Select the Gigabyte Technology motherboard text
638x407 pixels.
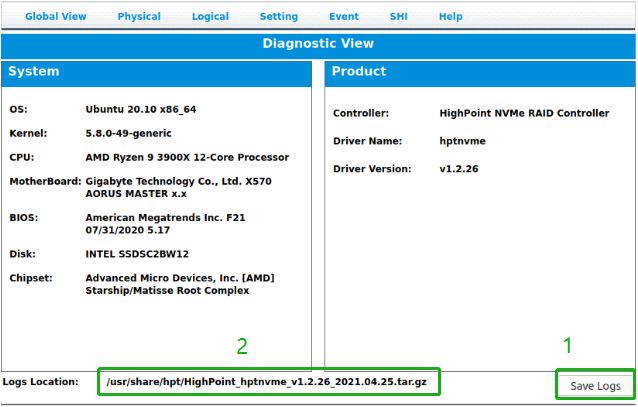point(178,187)
